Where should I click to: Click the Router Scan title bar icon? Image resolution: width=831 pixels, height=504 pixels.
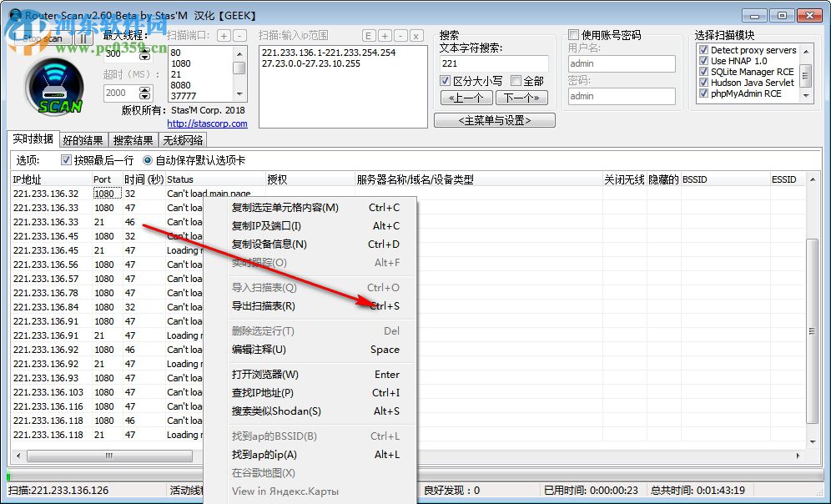tap(14, 14)
